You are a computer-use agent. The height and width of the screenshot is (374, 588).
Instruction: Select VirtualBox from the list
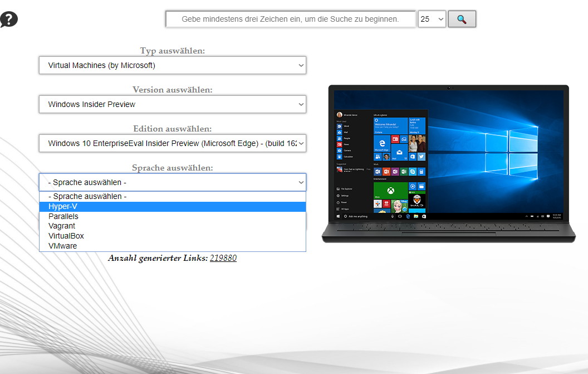pyautogui.click(x=173, y=236)
